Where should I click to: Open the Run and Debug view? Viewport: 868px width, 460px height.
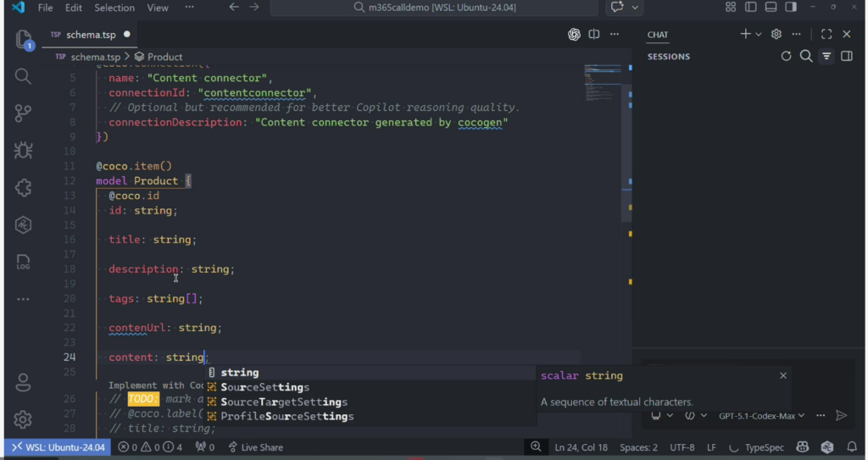pos(23,150)
